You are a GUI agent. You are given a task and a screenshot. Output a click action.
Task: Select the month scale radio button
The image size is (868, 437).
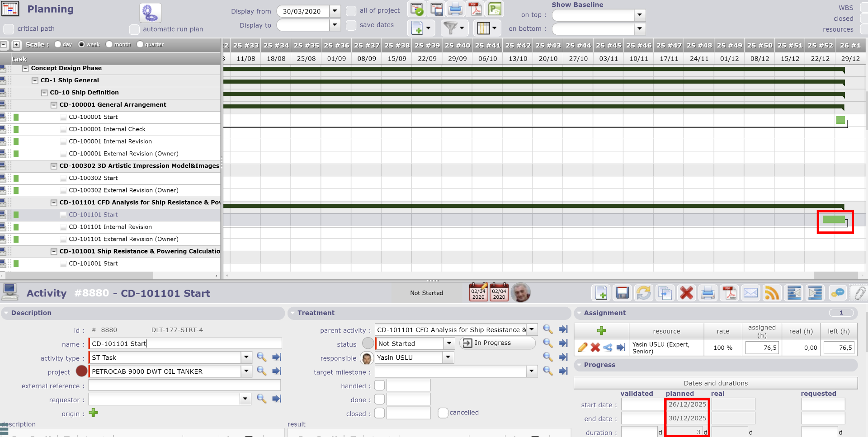point(109,44)
